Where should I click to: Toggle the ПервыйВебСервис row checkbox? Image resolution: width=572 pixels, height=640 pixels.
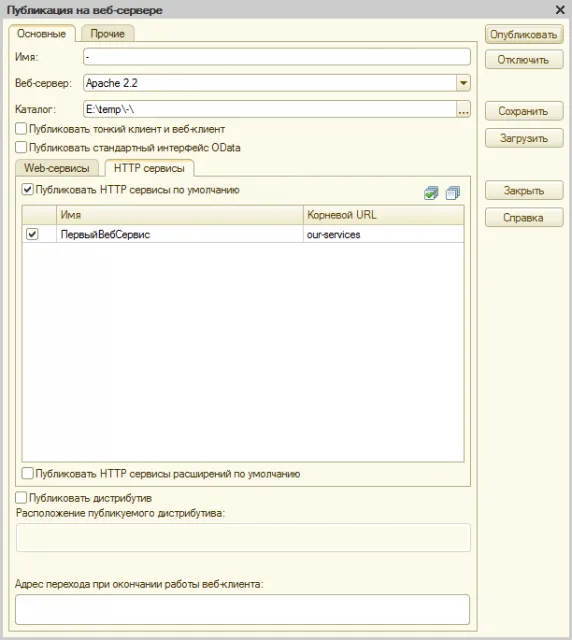[x=32, y=234]
